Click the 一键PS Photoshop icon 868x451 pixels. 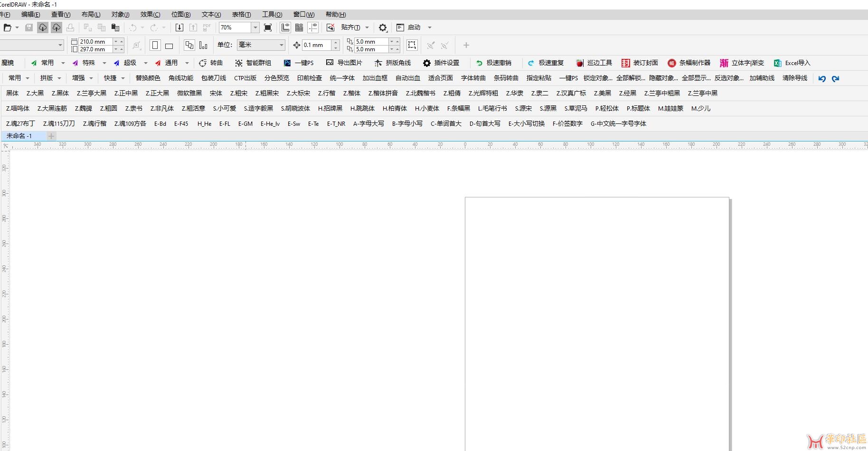click(287, 63)
